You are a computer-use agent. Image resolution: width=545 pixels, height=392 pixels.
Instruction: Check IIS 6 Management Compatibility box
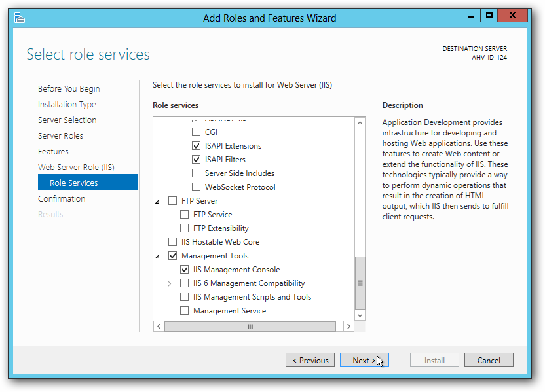(x=184, y=283)
